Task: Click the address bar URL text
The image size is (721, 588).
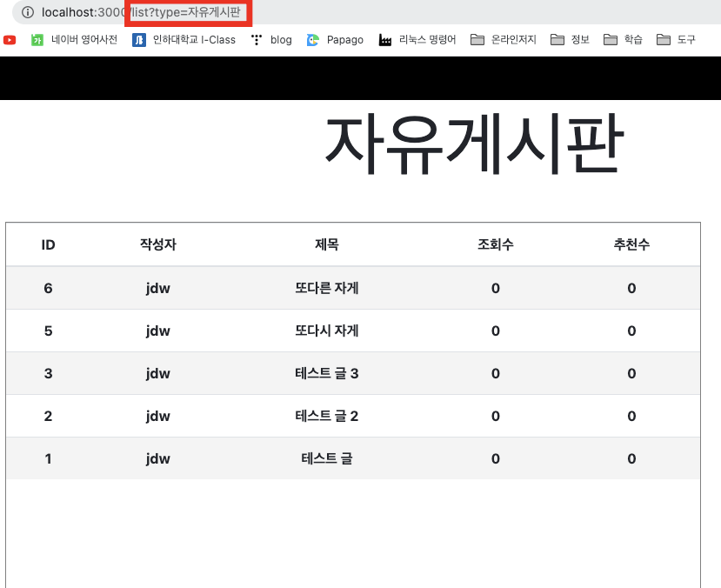Action: coord(141,12)
